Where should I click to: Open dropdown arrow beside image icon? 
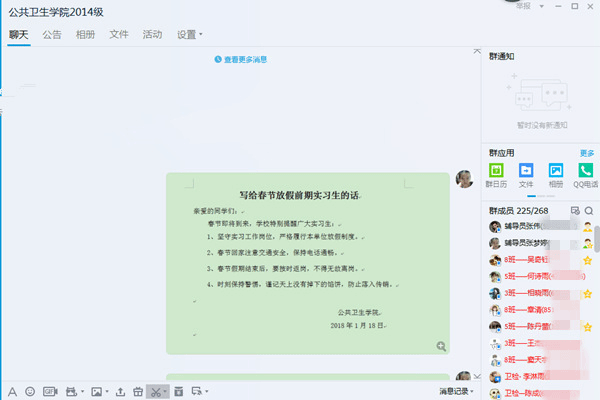point(105,391)
